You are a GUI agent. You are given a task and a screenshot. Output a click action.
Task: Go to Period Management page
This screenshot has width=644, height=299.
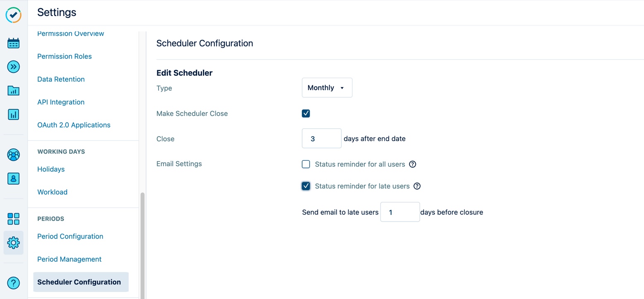point(70,259)
